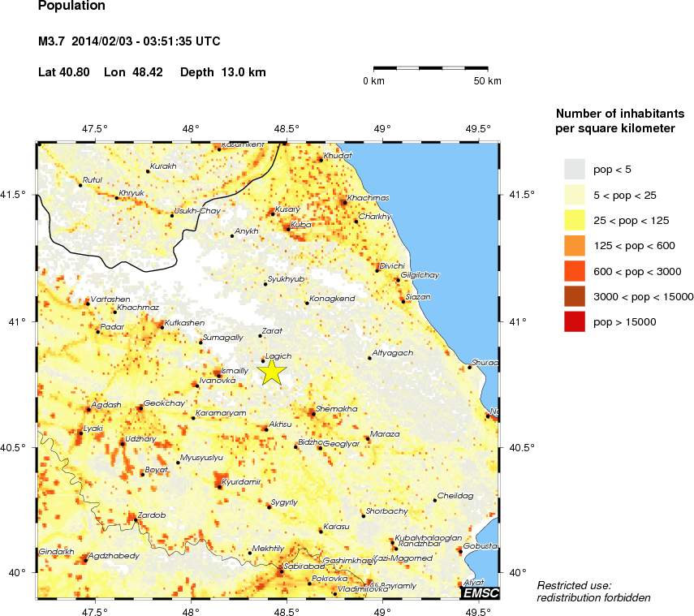Click the Sabirabad city label

pyautogui.click(x=304, y=566)
